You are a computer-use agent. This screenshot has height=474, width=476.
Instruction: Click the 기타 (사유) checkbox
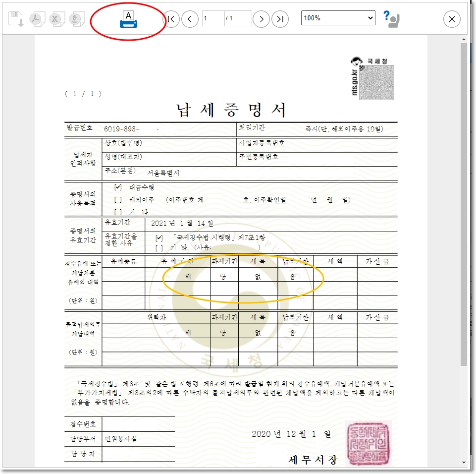[x=159, y=248]
